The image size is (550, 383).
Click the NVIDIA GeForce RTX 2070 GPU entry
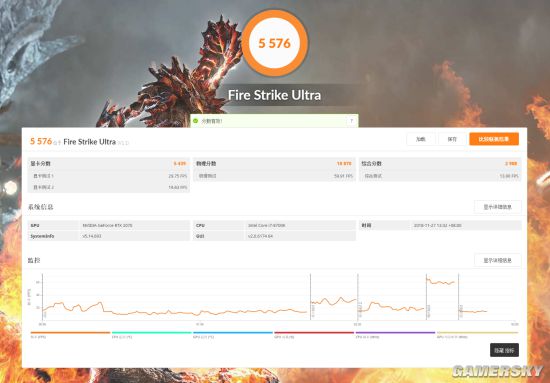click(x=107, y=226)
